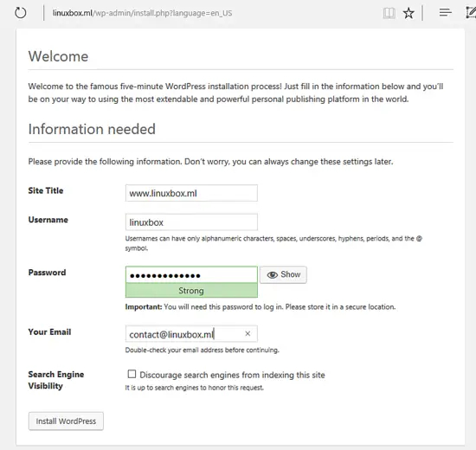Show the hidden password
Screen dimensions: 476x450
pos(283,275)
